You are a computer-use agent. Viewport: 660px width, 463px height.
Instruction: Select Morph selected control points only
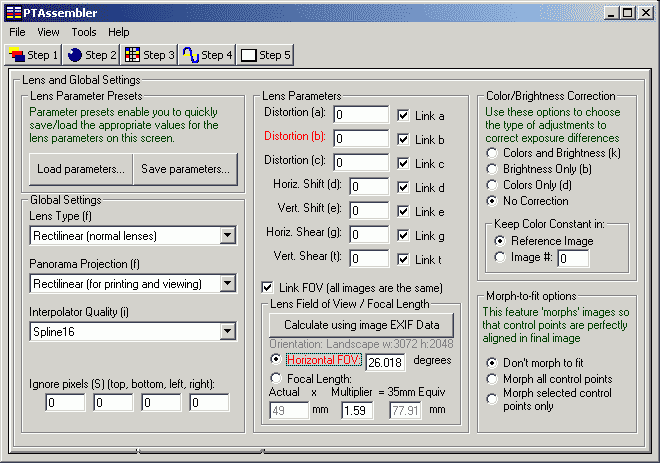coord(492,399)
